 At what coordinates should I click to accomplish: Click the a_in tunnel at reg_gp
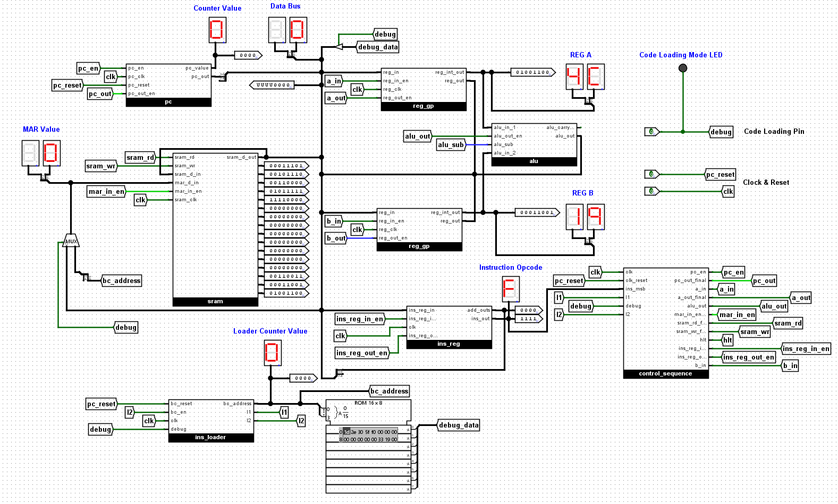[x=334, y=81]
